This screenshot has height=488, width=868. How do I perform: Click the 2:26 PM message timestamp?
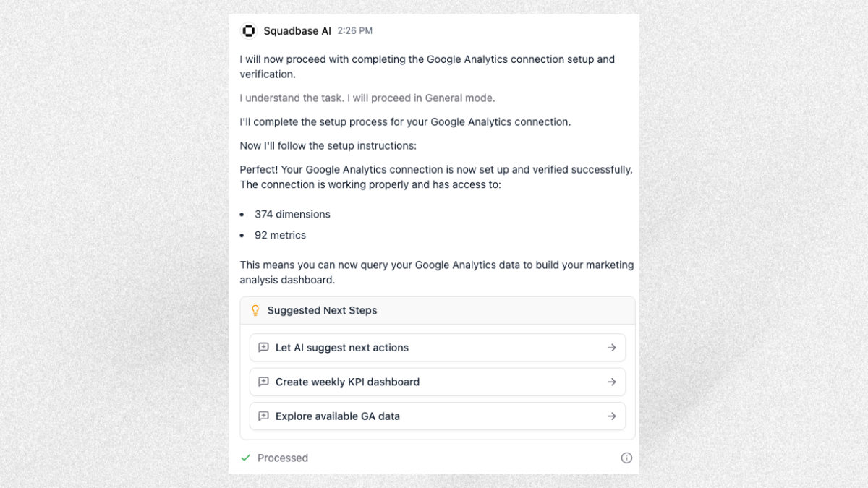pyautogui.click(x=355, y=31)
